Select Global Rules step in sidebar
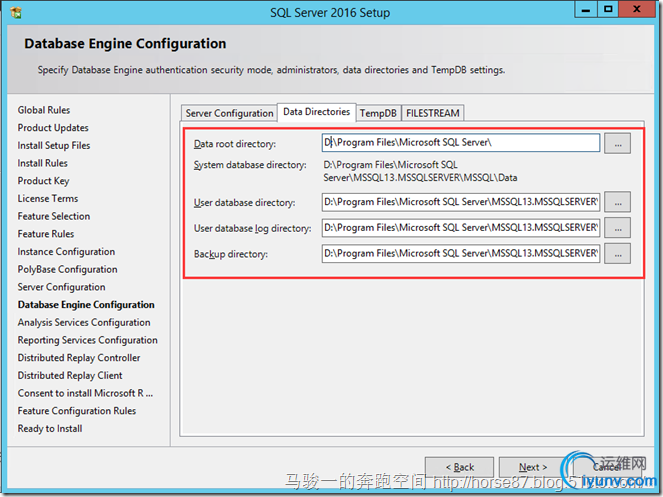The width and height of the screenshot is (663, 497). click(x=44, y=110)
